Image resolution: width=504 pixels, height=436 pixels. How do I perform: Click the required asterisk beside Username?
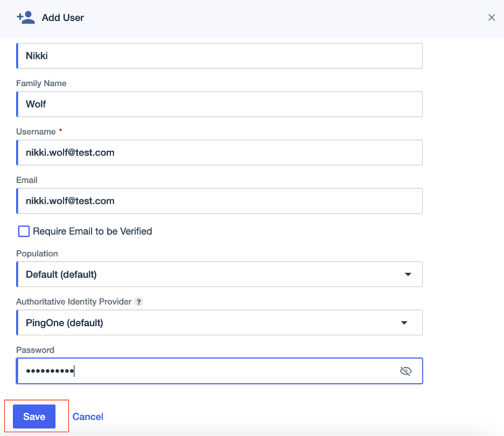[60, 130]
